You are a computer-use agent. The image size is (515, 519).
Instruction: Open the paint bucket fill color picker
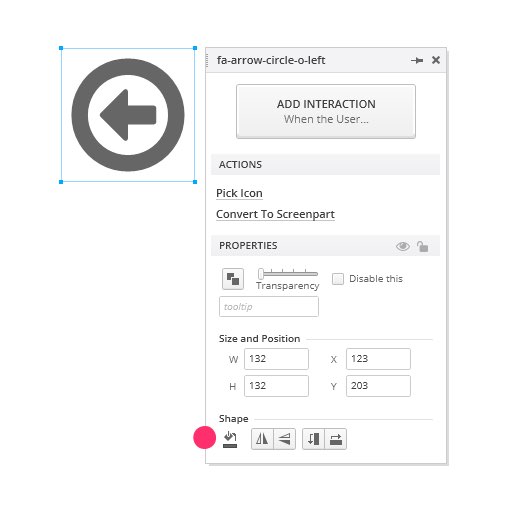point(230,439)
